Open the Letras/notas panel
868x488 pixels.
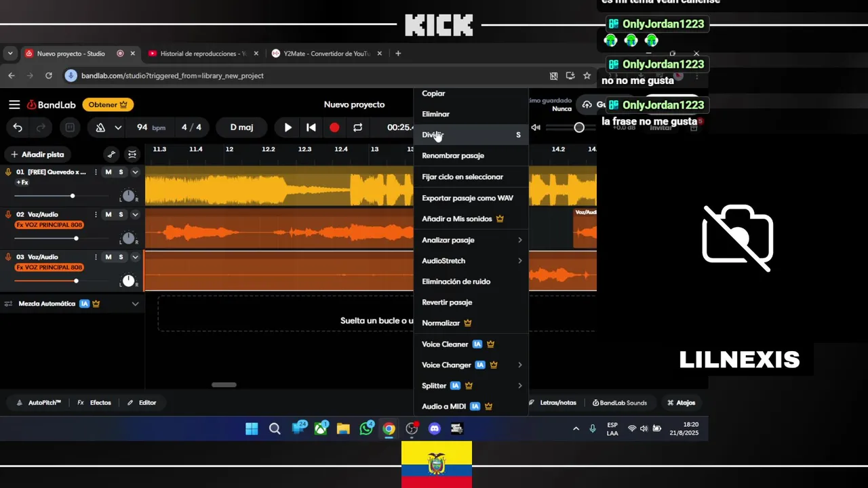[552, 403]
